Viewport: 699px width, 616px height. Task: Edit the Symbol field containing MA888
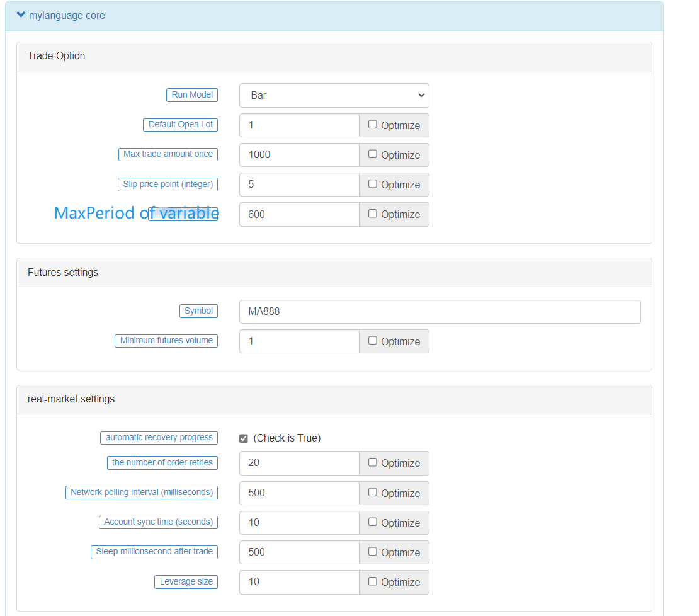(440, 311)
